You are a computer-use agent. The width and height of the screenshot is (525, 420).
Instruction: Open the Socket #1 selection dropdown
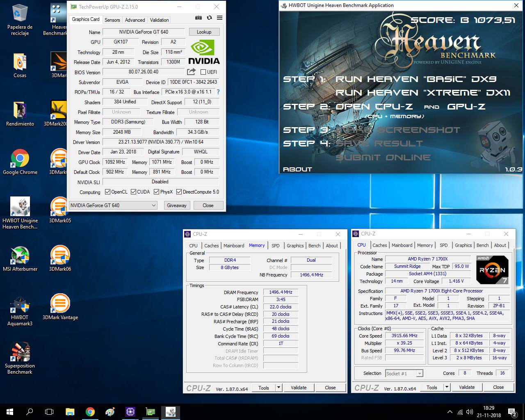coord(404,373)
